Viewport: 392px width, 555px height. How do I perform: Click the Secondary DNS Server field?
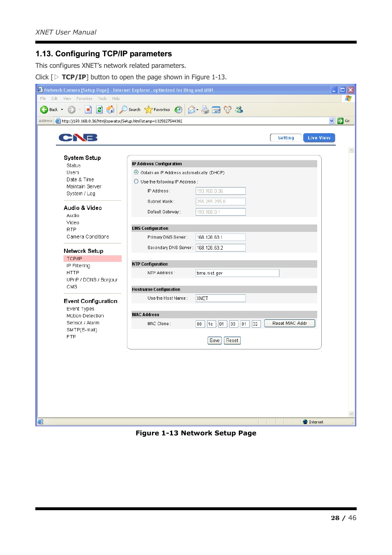pos(221,247)
